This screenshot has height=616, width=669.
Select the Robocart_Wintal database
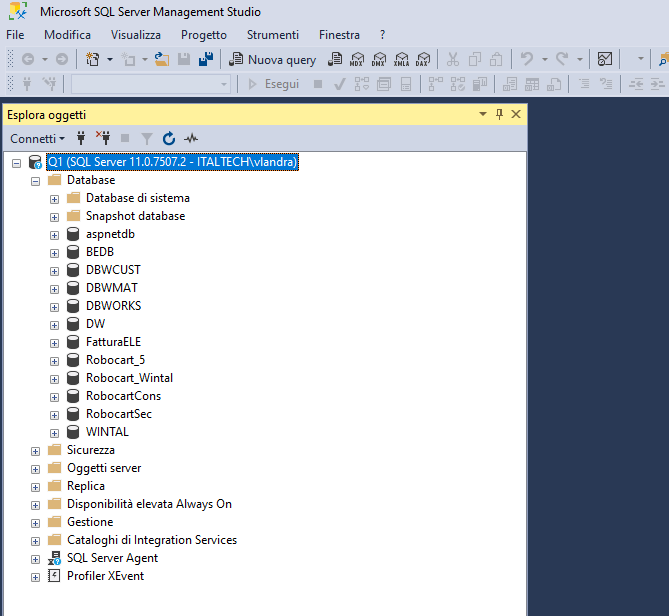click(x=129, y=378)
